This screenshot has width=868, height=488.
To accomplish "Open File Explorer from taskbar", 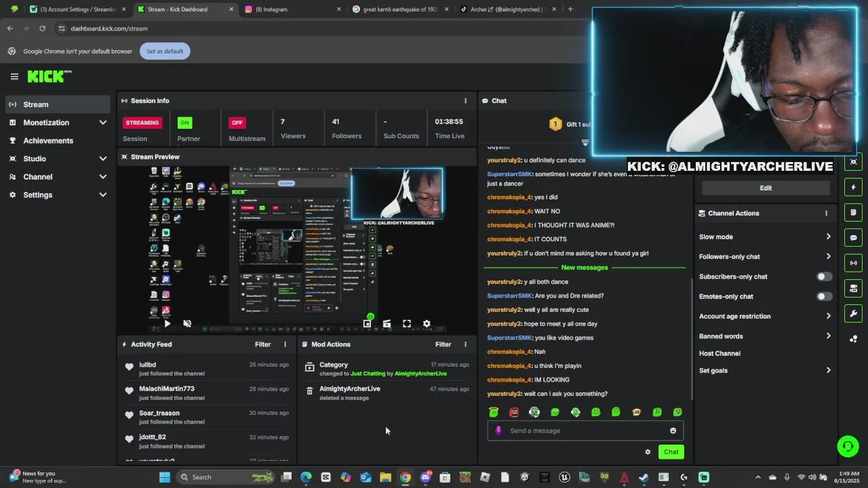I will point(385,477).
